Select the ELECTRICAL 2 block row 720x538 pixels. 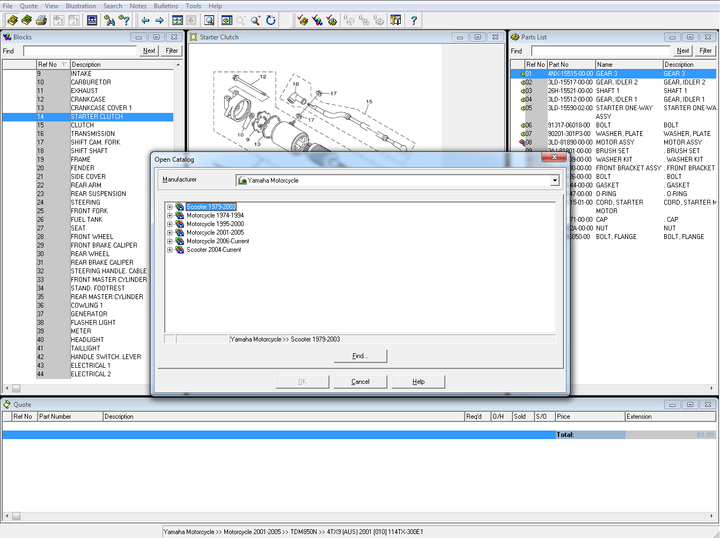(x=88, y=374)
